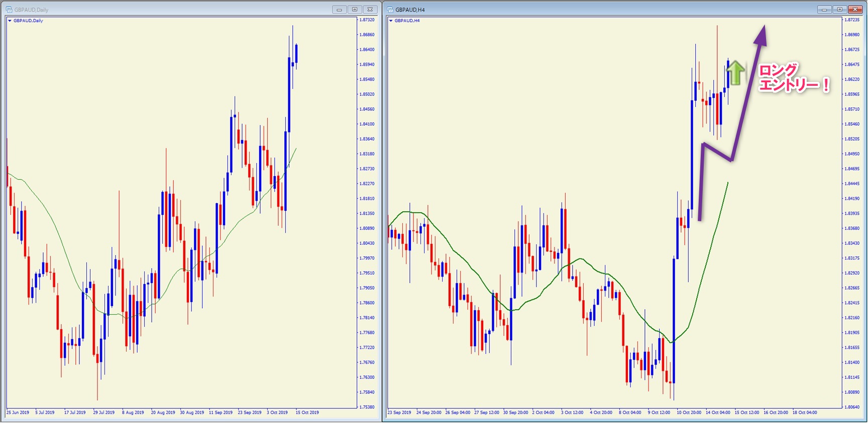The height and width of the screenshot is (423, 868).
Task: Close the GBPAUD,H4 chart window
Action: click(x=855, y=10)
